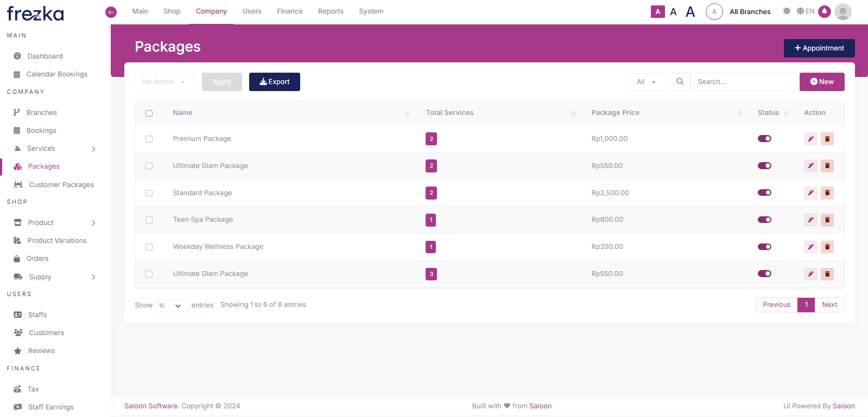Check the Teen Spa Package checkbox
868x417 pixels.
click(x=149, y=220)
